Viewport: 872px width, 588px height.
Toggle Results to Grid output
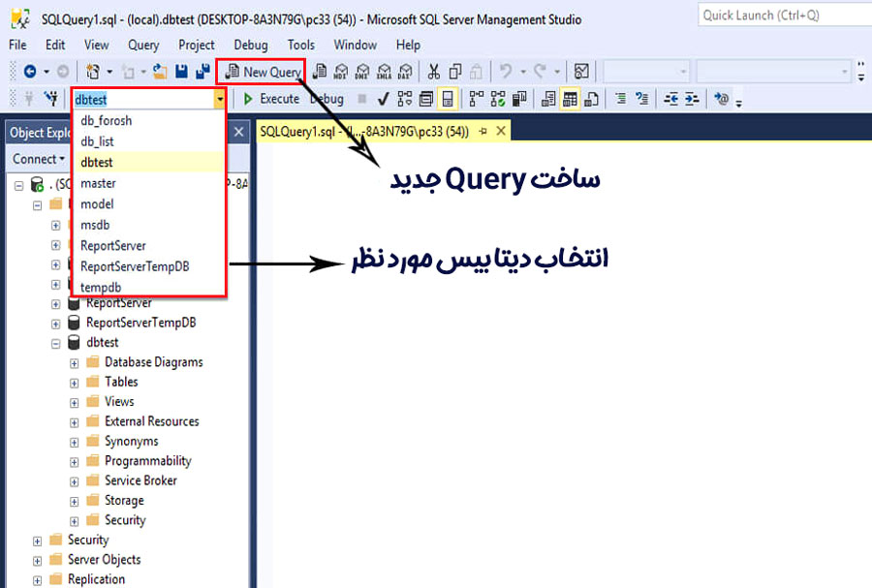(x=570, y=99)
